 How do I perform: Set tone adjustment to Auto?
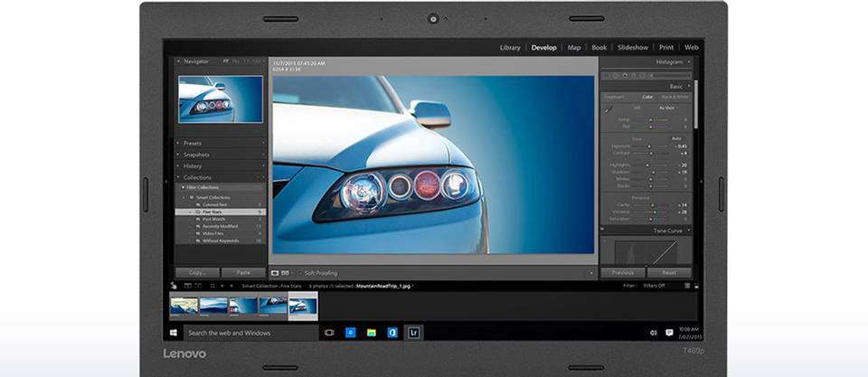click(x=675, y=138)
